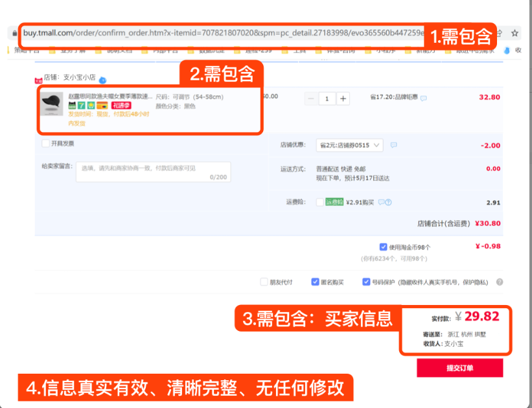Tick the 开具发票 checkbox
This screenshot has height=408, width=532.
pos(45,143)
